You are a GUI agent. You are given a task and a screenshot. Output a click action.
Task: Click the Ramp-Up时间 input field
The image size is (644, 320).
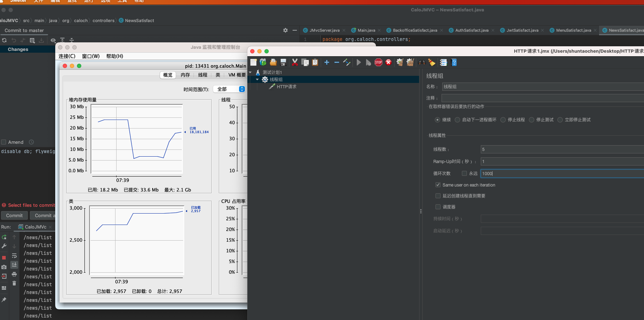tap(562, 161)
